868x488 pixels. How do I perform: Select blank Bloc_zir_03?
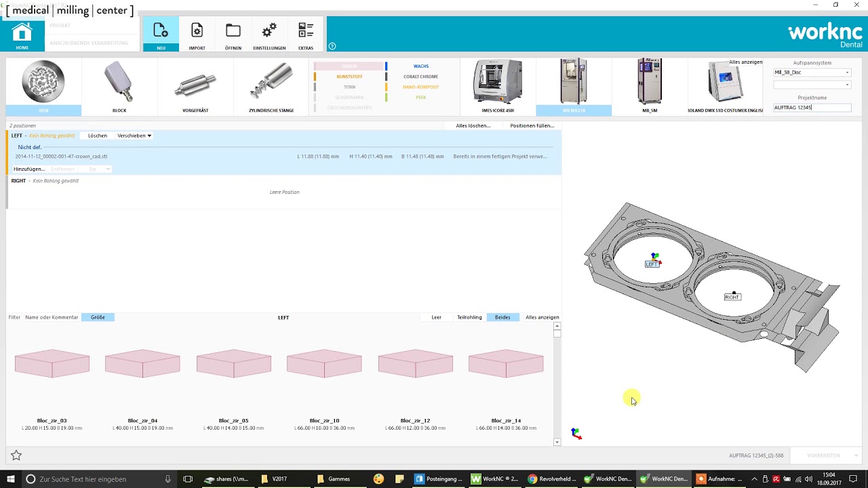click(x=52, y=386)
